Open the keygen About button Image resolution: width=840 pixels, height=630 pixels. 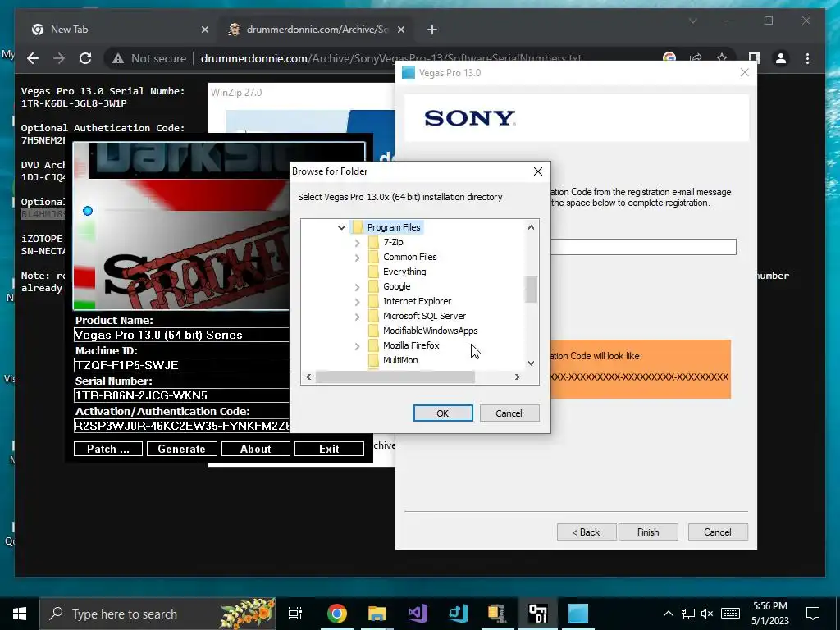[x=256, y=449]
